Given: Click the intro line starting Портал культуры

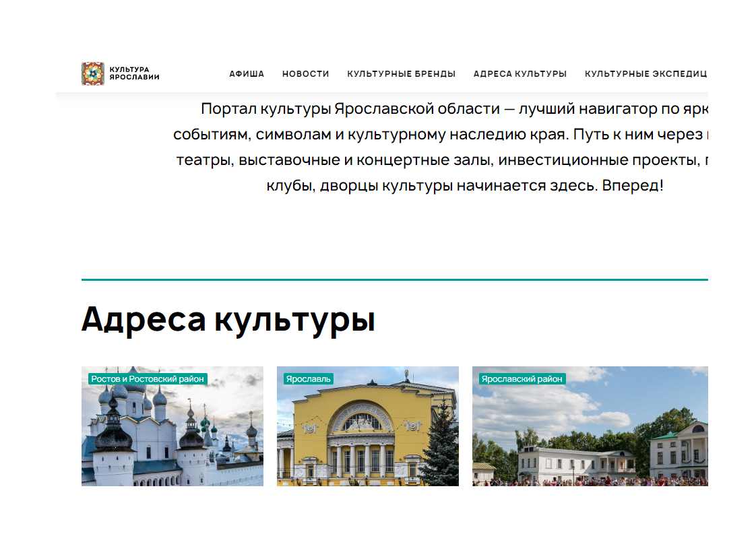Looking at the screenshot, I should pos(451,109).
